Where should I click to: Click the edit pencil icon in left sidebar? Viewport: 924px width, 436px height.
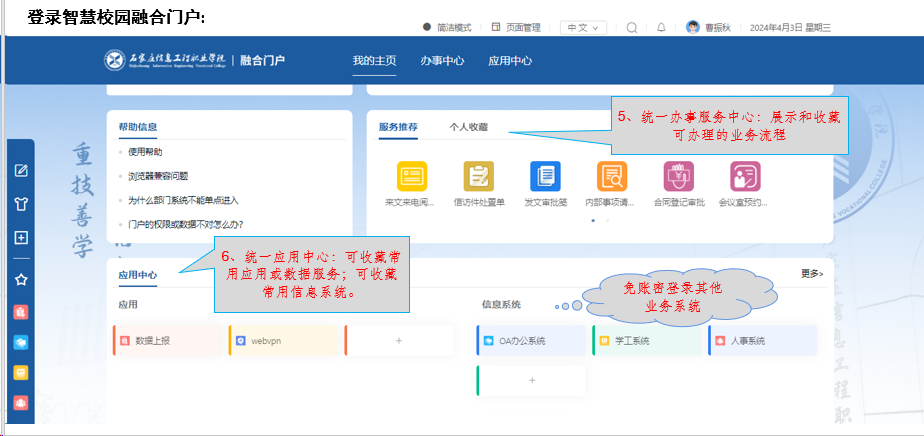(21, 170)
